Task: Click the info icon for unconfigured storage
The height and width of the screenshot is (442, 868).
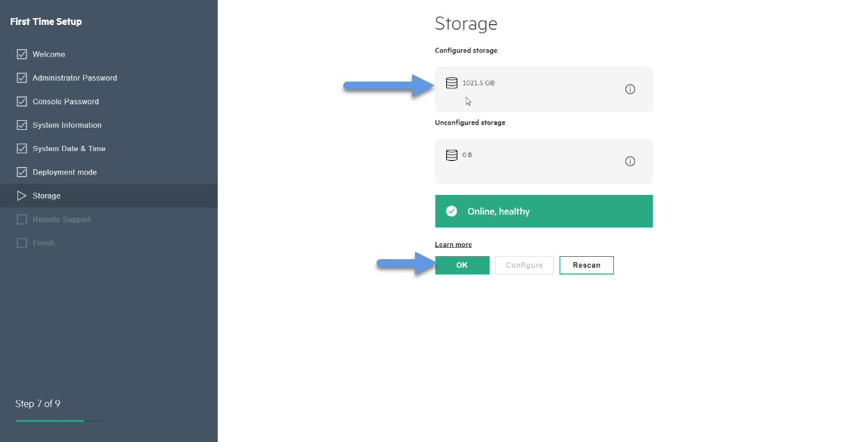Action: tap(630, 162)
